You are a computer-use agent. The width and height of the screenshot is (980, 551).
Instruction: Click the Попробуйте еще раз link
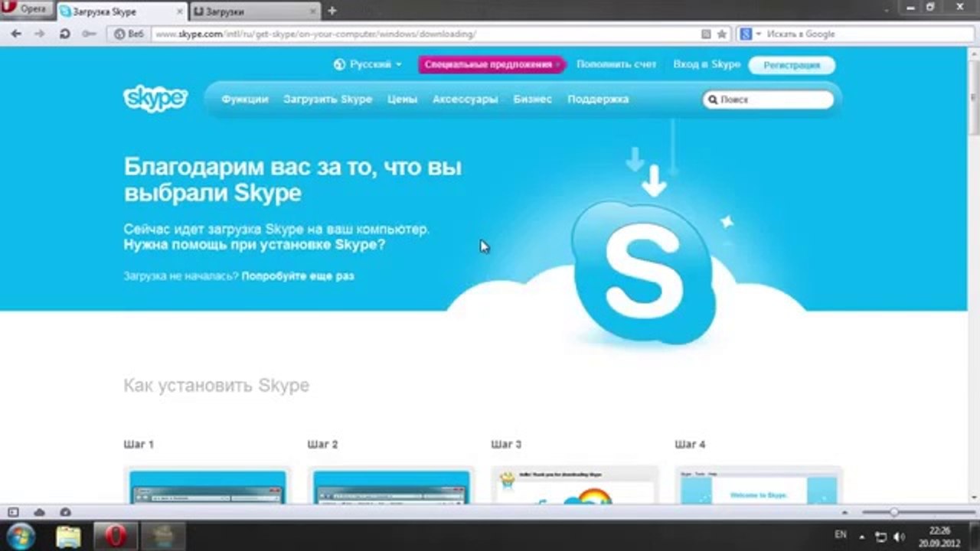298,275
